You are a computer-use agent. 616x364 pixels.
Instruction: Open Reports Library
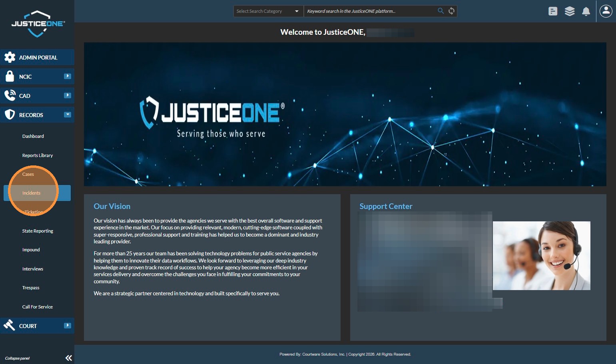tap(38, 155)
